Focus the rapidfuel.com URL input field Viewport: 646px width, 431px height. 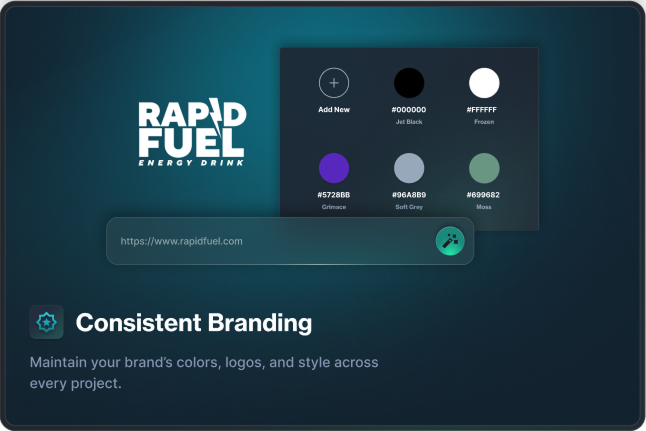270,241
